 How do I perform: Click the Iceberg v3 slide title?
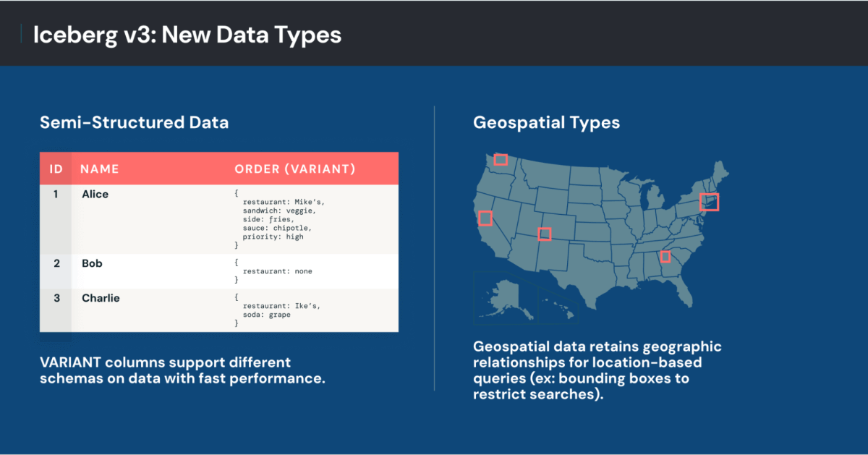(x=187, y=34)
